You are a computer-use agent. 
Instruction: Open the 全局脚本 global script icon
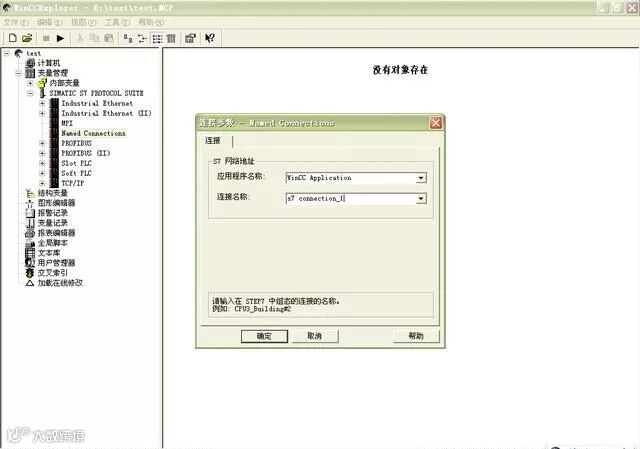(x=30, y=243)
